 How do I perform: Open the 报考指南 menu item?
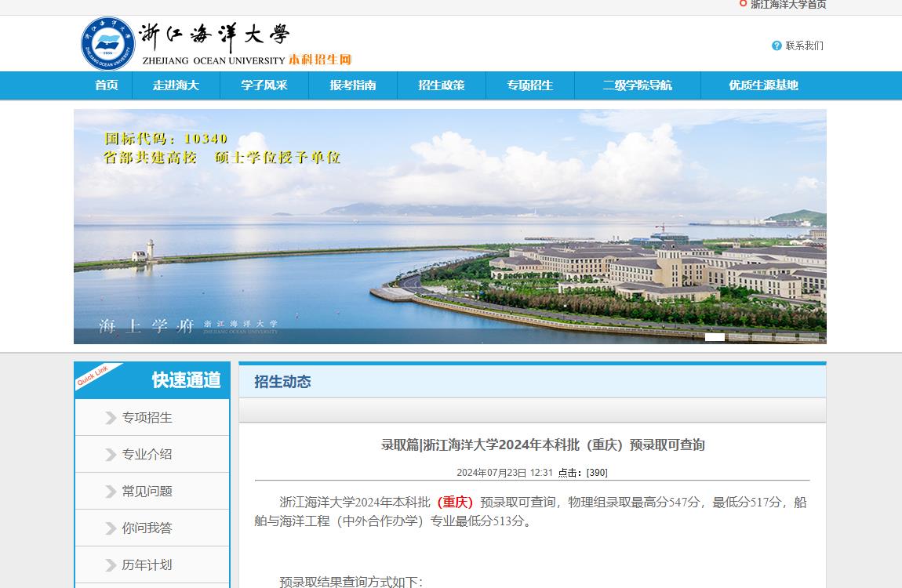[x=353, y=85]
